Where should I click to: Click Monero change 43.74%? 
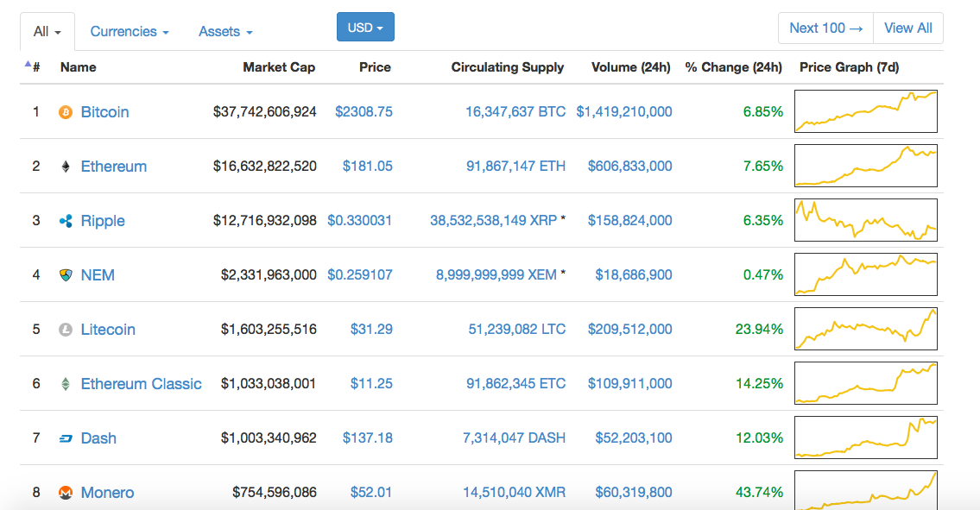coord(759,493)
